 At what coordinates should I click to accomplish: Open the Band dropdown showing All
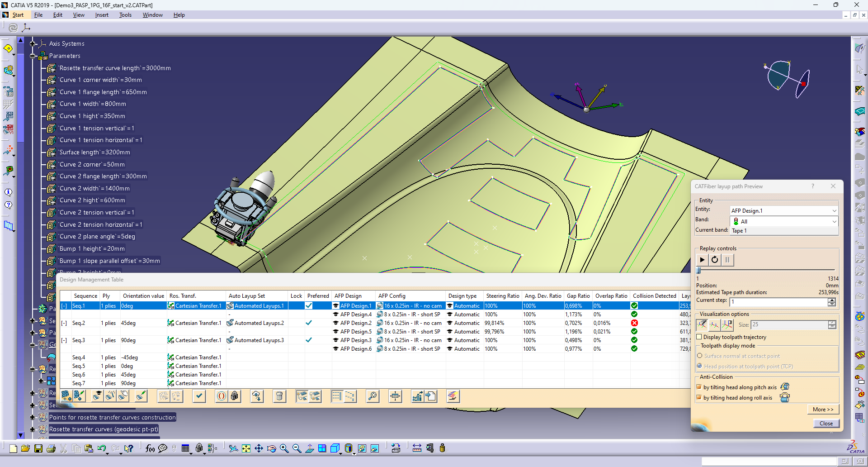click(x=784, y=221)
